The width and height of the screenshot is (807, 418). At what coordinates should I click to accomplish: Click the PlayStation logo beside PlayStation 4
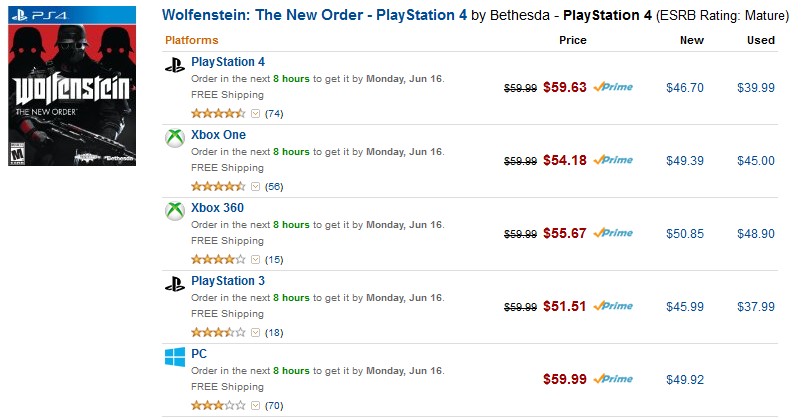pyautogui.click(x=175, y=65)
